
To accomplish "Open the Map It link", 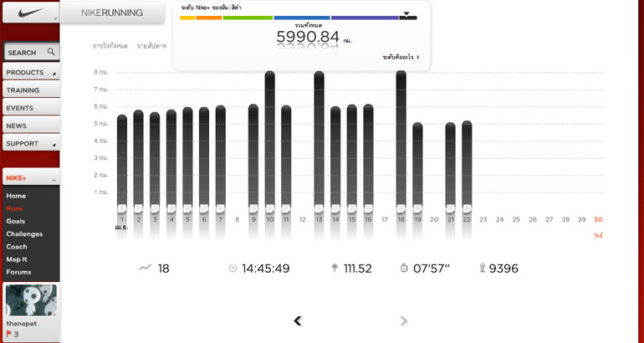I will [17, 259].
